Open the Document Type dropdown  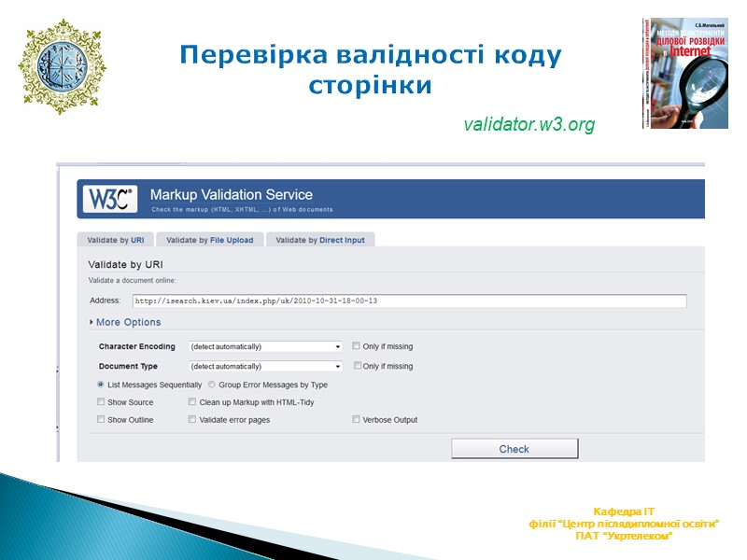[x=265, y=366]
